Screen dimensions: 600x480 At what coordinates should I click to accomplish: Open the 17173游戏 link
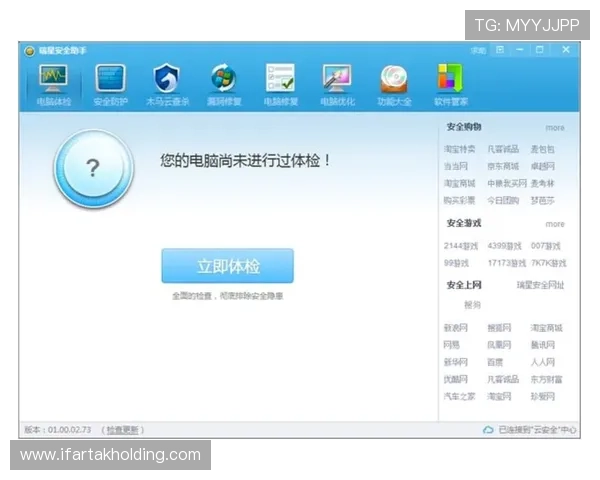tap(507, 263)
